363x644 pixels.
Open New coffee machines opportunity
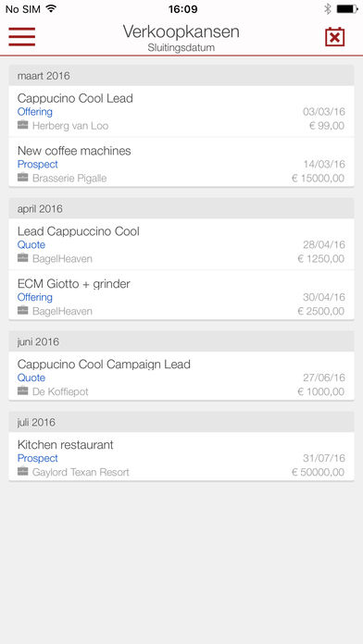[x=181, y=163]
